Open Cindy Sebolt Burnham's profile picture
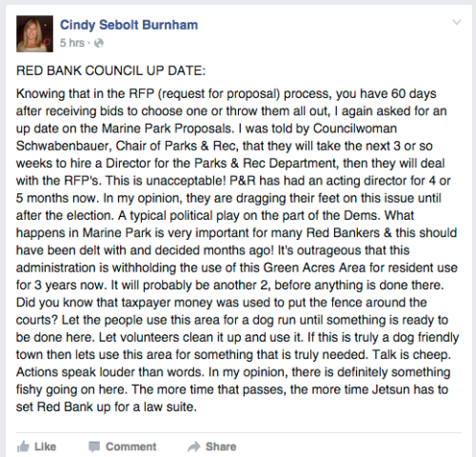The height and width of the screenshot is (457, 476). click(34, 33)
